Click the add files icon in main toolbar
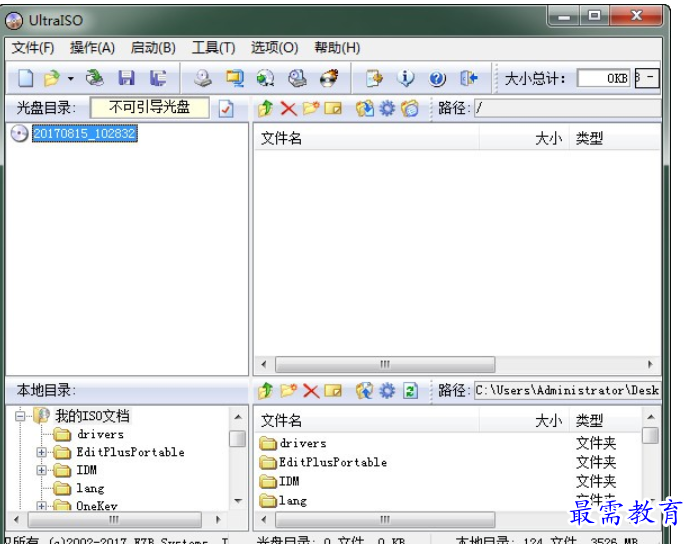Screen dimensions: 691x544 (x=375, y=78)
